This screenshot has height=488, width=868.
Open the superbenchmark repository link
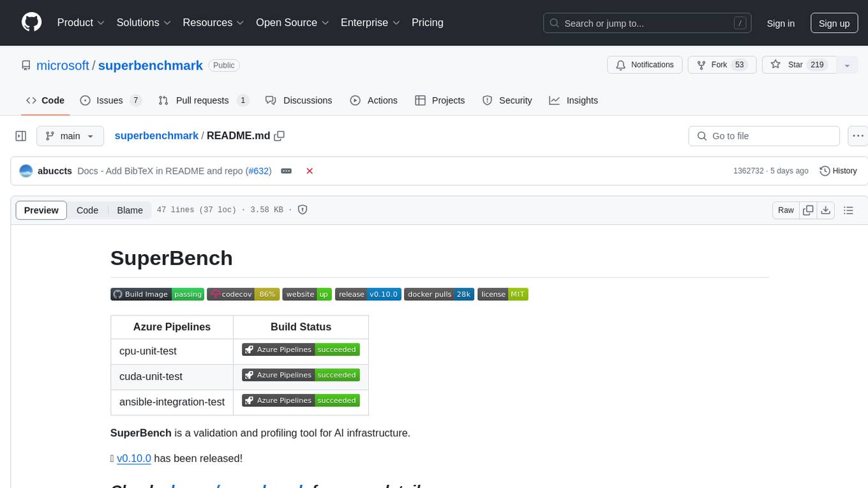(151, 65)
